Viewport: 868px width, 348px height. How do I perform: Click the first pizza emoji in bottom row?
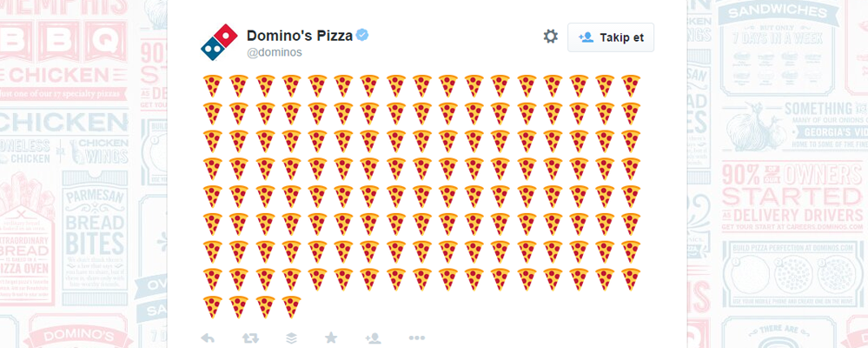(x=214, y=306)
